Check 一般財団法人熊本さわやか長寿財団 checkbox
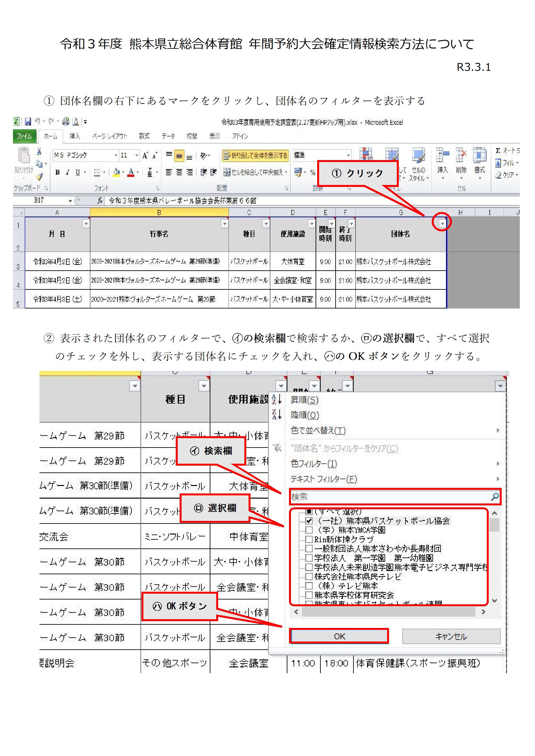 309,548
